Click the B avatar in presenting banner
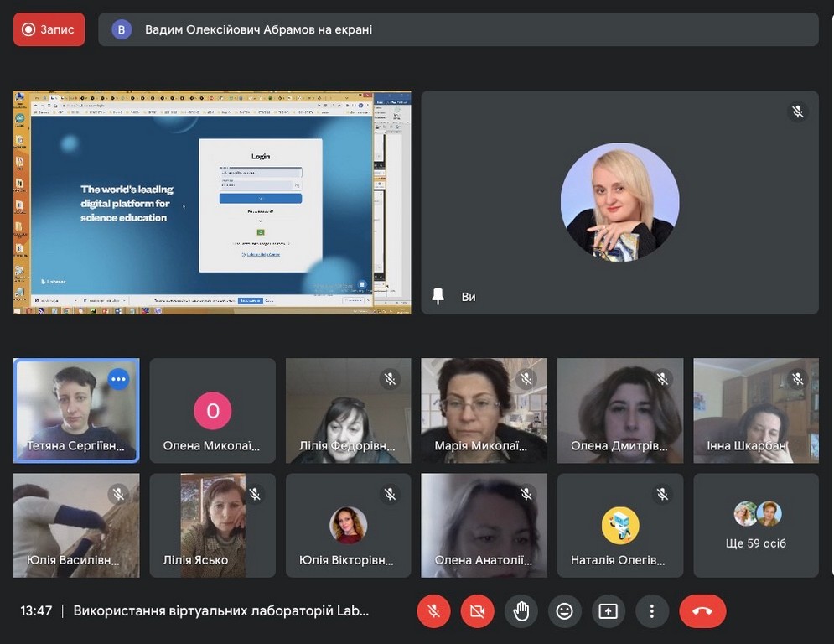This screenshot has width=834, height=644. [122, 29]
